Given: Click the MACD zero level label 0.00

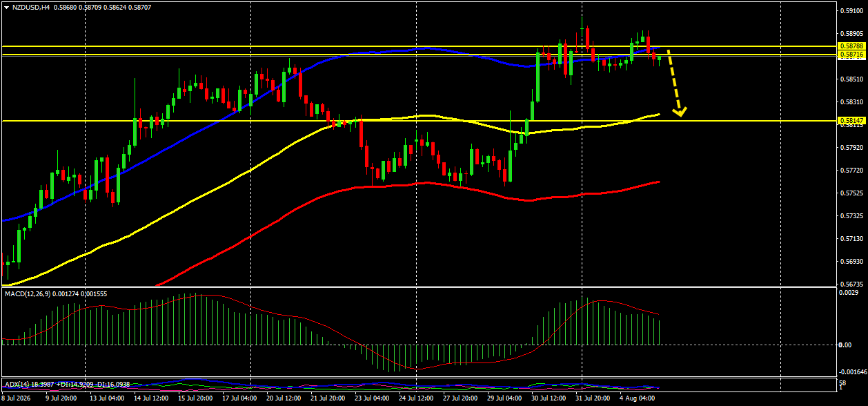Looking at the screenshot, I should pyautogui.click(x=847, y=345).
